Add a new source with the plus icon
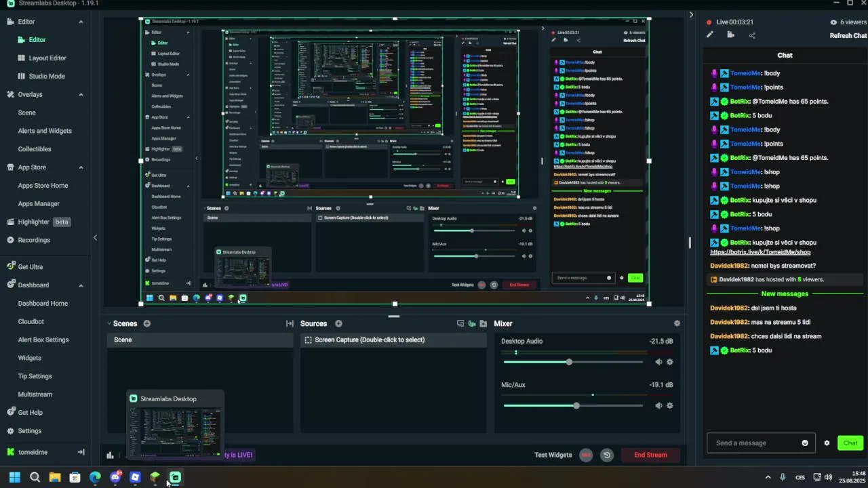The height and width of the screenshot is (488, 868). pyautogui.click(x=338, y=324)
